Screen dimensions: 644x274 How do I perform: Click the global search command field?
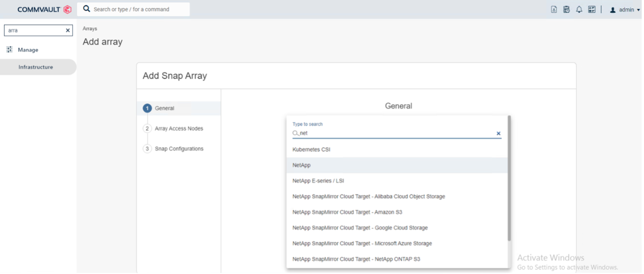click(x=135, y=9)
